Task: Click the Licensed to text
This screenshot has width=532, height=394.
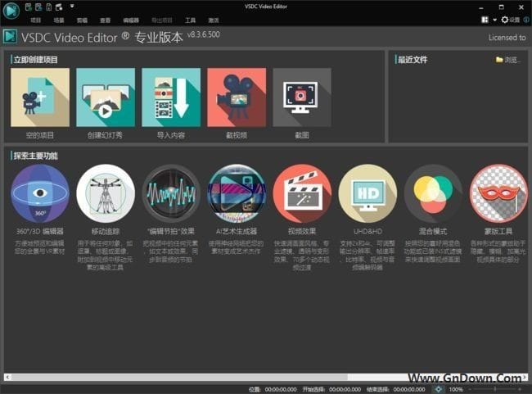Action: [507, 38]
